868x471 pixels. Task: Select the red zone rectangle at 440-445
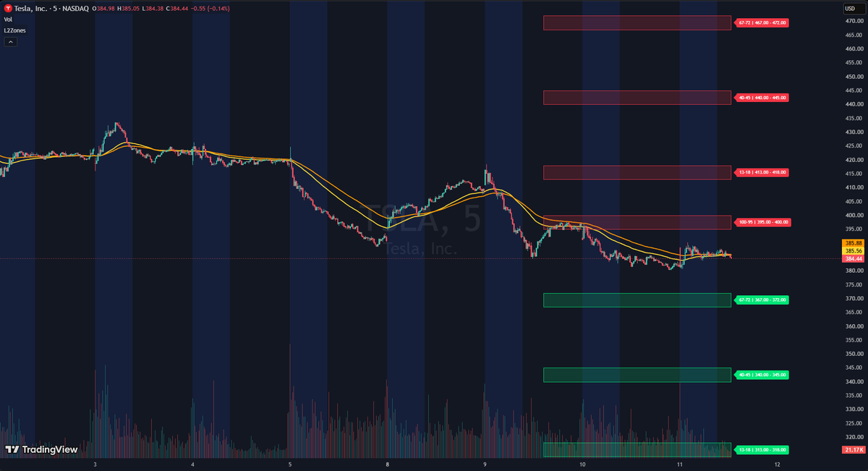(637, 98)
